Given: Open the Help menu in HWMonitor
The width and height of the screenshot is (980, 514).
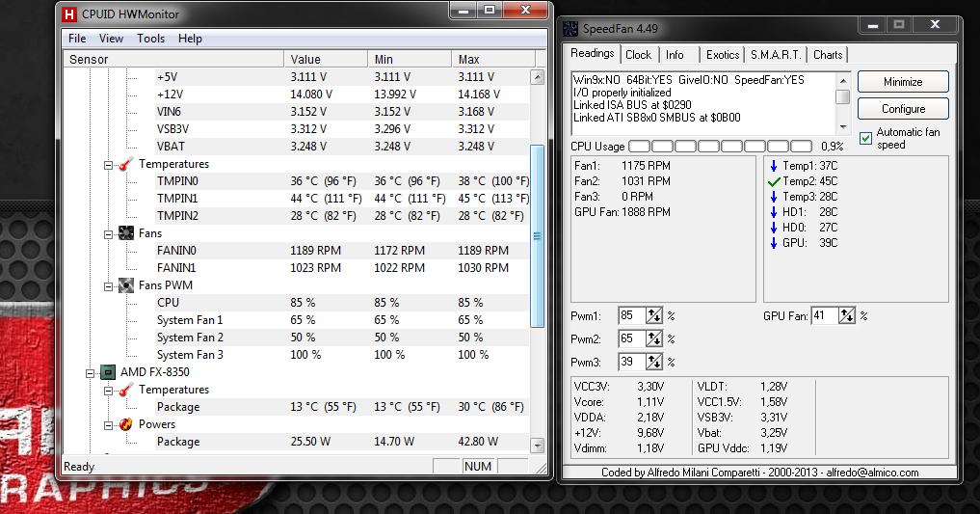Looking at the screenshot, I should pyautogui.click(x=190, y=39).
